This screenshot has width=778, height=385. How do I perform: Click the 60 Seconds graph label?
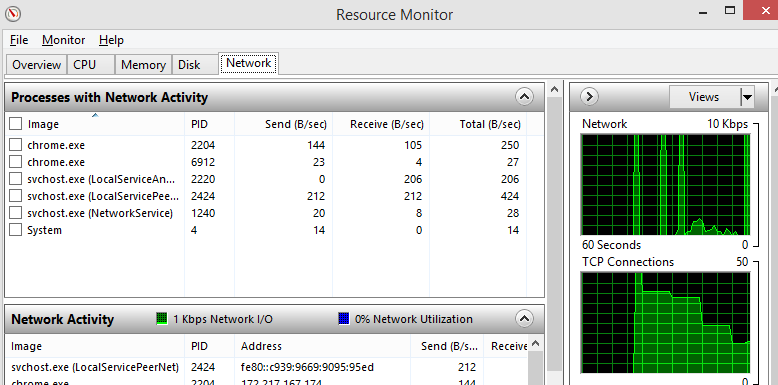(611, 245)
